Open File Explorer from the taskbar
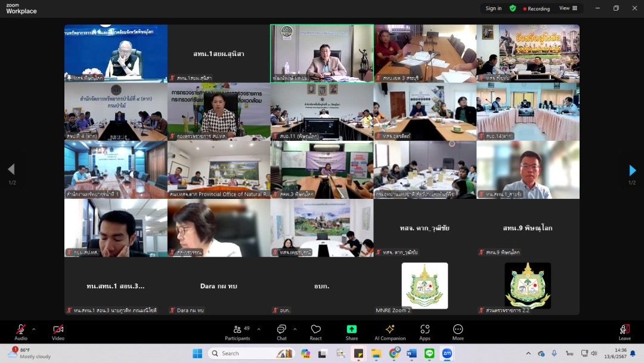 pos(376,353)
